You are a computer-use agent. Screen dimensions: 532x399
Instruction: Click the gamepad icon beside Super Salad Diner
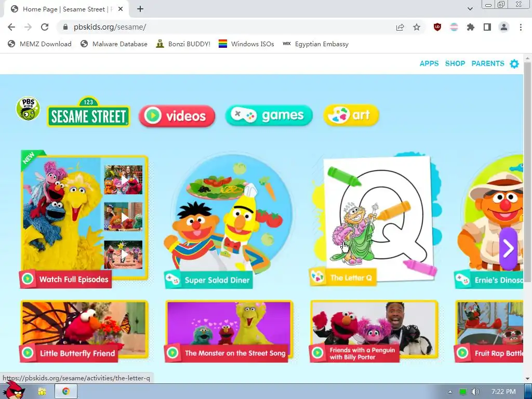click(172, 280)
